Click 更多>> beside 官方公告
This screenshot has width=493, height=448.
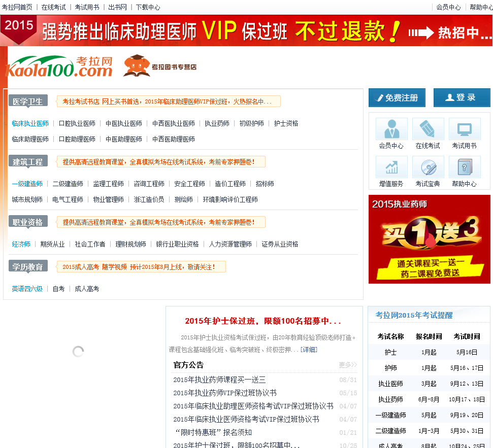click(348, 365)
